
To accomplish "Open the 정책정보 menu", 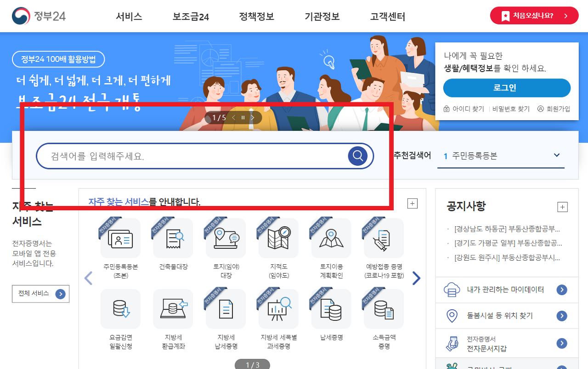I will point(257,17).
